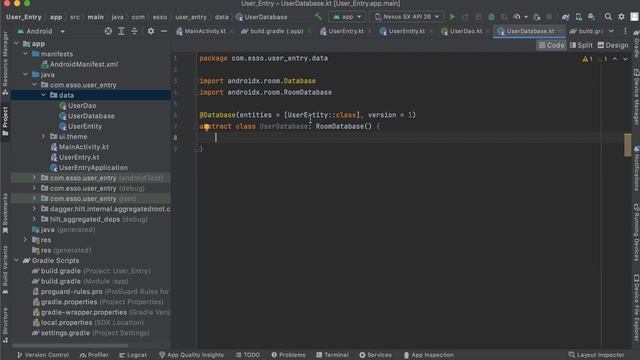Open Structure side panel

pyautogui.click(x=5, y=324)
